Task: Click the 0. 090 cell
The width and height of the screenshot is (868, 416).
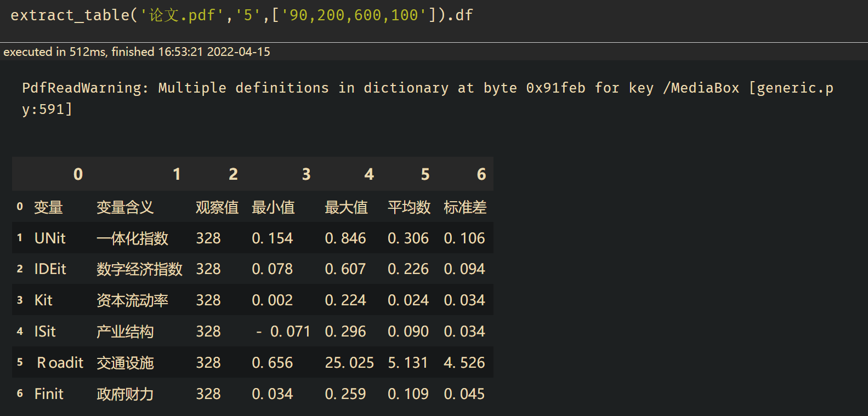Action: (408, 332)
